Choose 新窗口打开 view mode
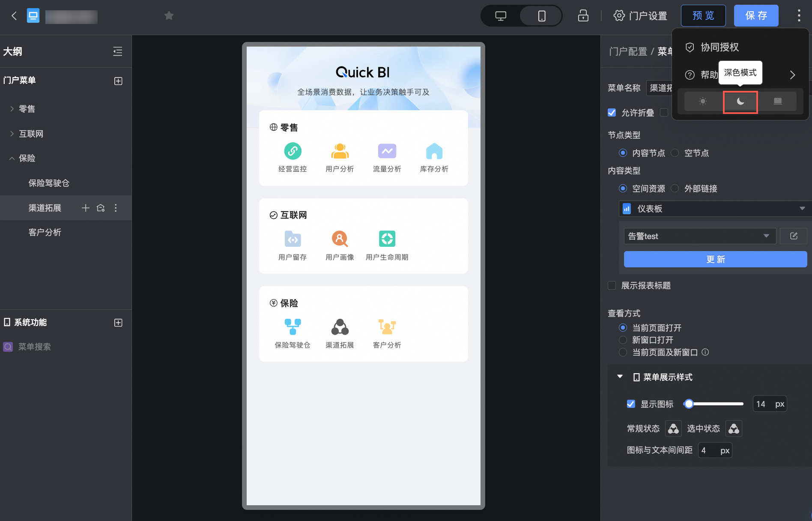 tap(623, 340)
